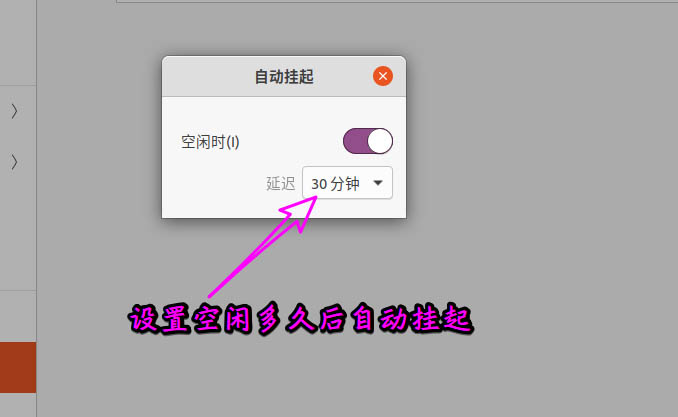Toggle the 空闲时 switch off

tap(368, 141)
